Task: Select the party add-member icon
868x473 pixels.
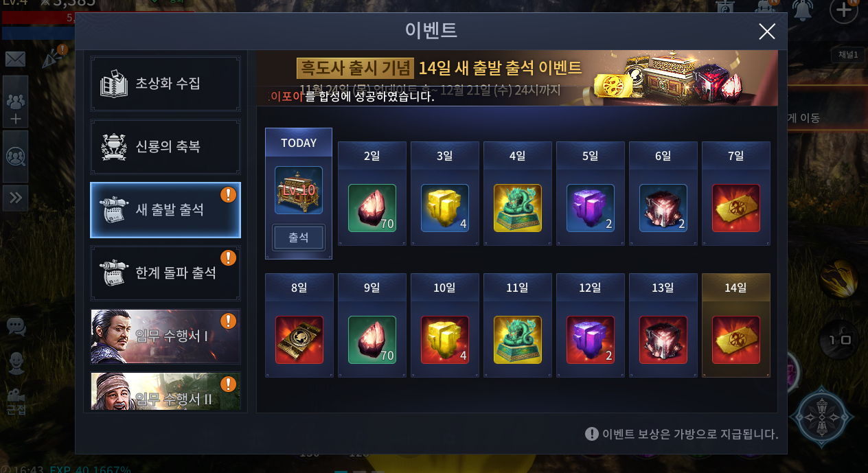Action: [x=15, y=102]
